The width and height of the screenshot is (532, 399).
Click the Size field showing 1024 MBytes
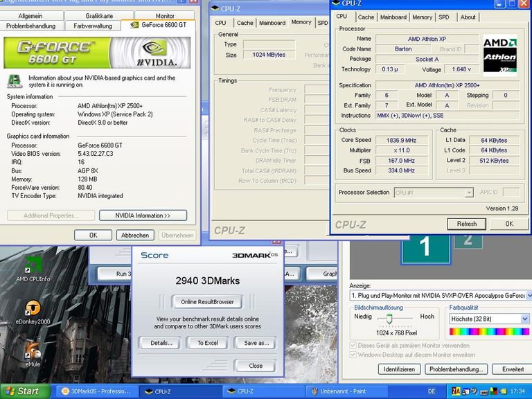point(269,55)
